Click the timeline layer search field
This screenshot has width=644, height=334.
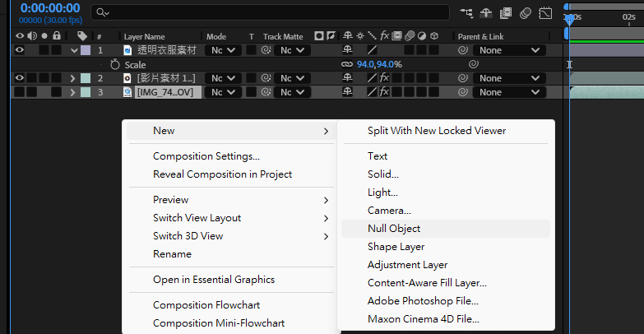click(x=271, y=12)
